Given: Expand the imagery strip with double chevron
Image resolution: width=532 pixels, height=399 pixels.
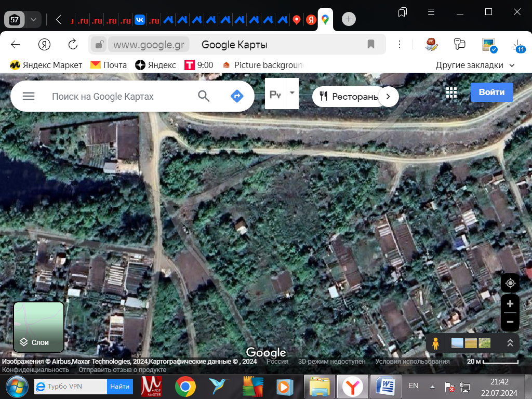Looking at the screenshot, I should pyautogui.click(x=510, y=343).
